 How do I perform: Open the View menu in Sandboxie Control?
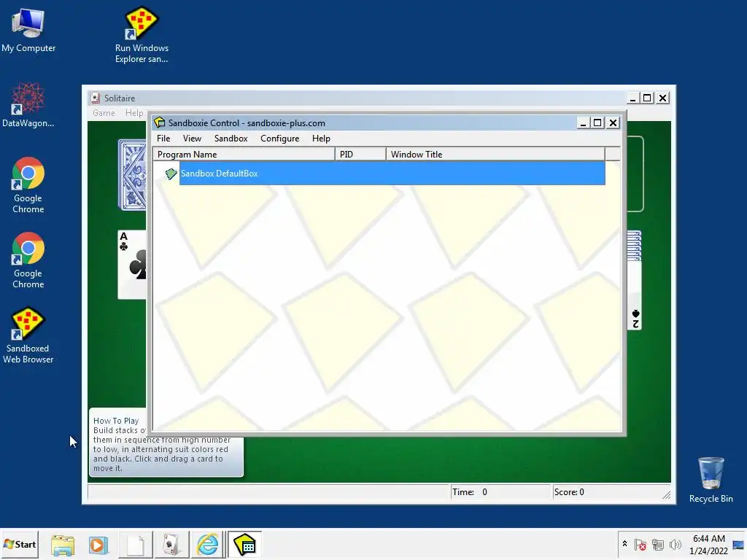[x=192, y=139]
